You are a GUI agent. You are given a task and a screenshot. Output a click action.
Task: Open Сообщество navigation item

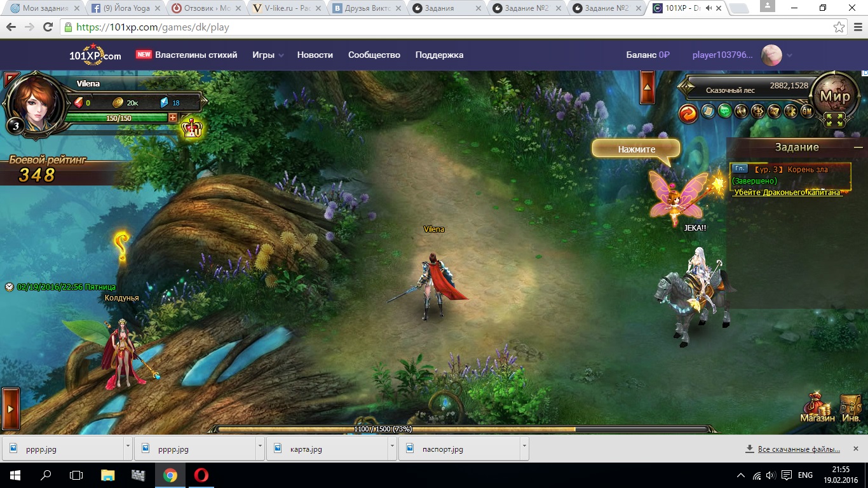(374, 55)
